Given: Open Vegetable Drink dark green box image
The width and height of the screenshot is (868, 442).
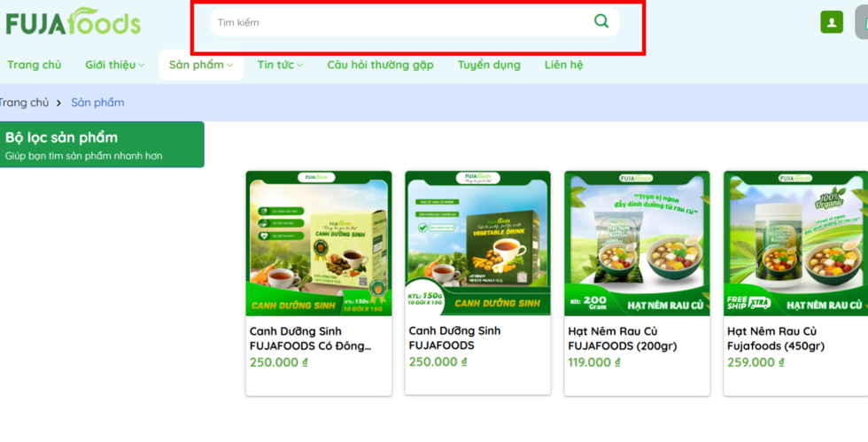Looking at the screenshot, I should [x=477, y=244].
